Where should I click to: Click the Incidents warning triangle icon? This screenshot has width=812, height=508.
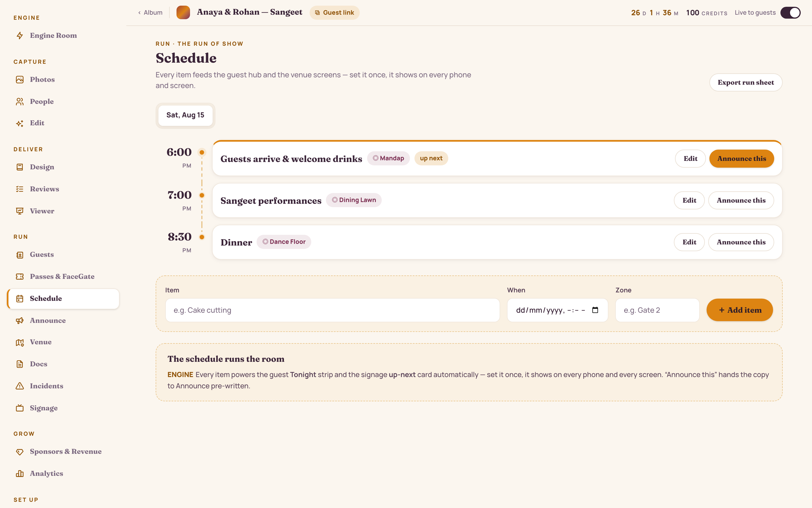(x=20, y=386)
